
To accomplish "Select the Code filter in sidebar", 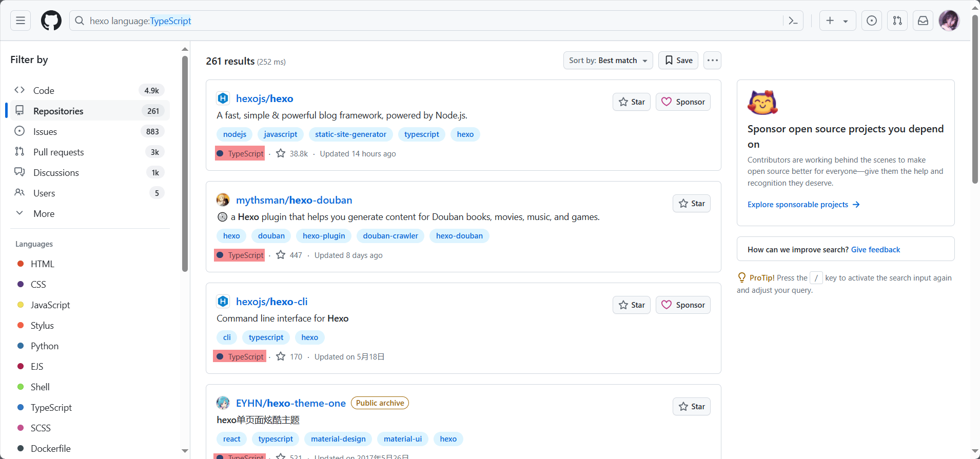I will click(44, 91).
